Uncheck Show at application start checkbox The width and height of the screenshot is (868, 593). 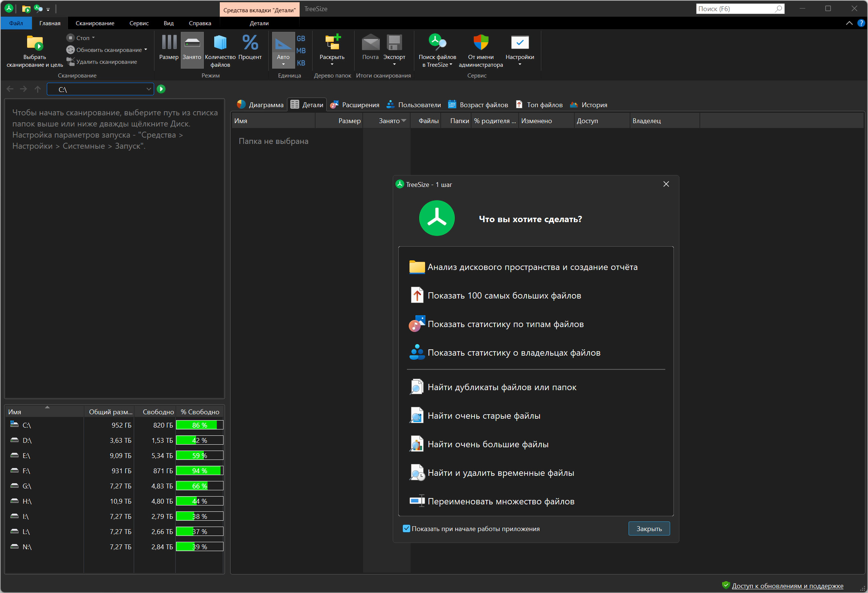407,528
